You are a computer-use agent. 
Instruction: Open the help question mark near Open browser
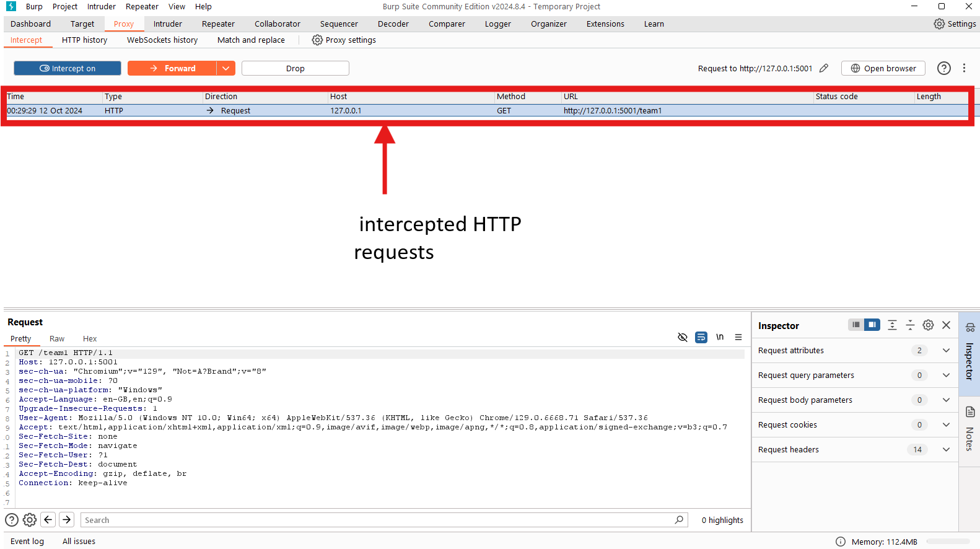tap(943, 68)
